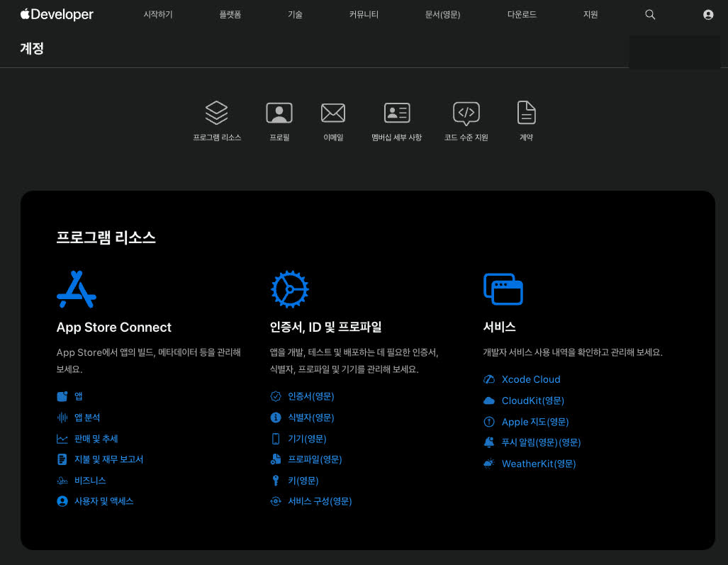Open the 커뮤니티 menu
The height and width of the screenshot is (565, 728).
pos(364,15)
